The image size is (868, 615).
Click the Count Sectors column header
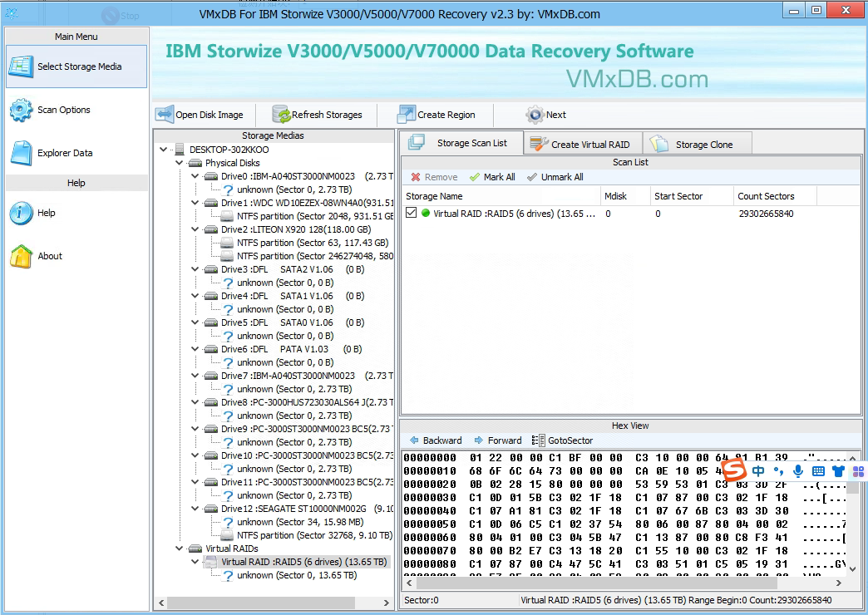click(x=775, y=196)
